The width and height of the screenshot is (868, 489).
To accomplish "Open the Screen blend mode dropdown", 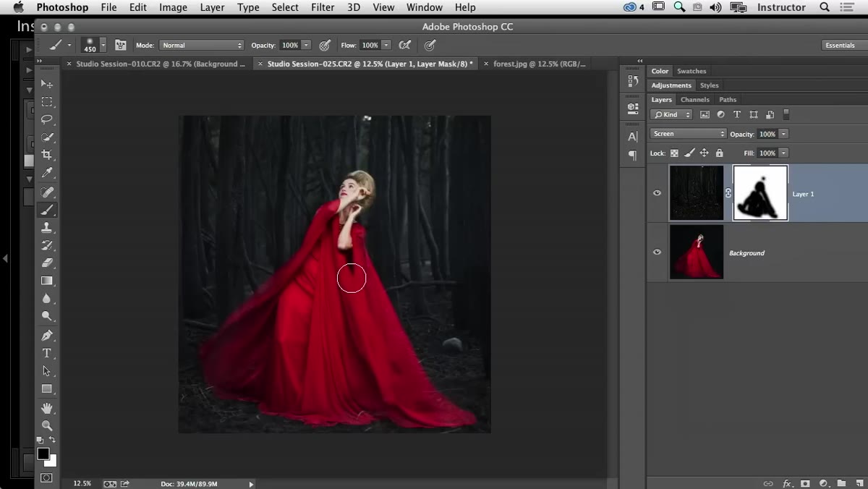I will point(688,134).
